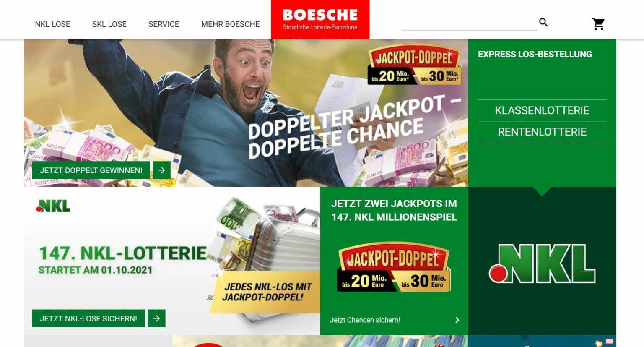This screenshot has height=347, width=644.
Task: Focus the search input field
Action: click(x=469, y=23)
